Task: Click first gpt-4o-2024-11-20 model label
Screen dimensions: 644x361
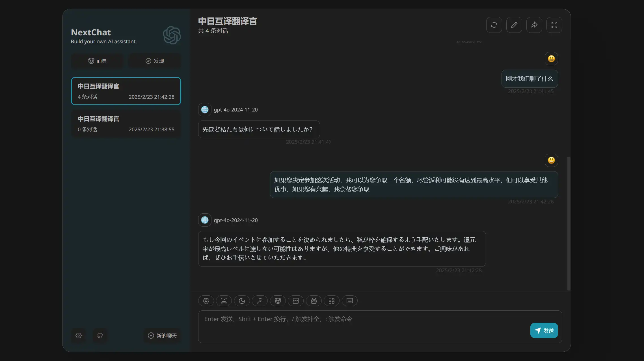Action: (236, 109)
